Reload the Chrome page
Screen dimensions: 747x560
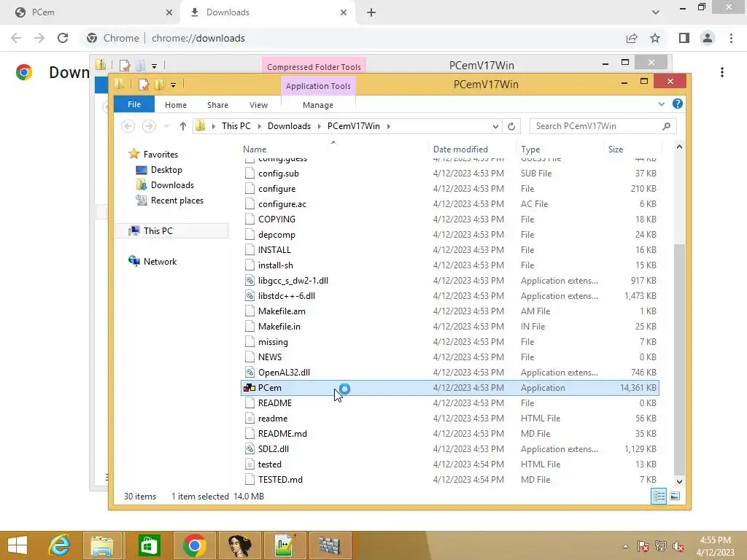point(63,38)
